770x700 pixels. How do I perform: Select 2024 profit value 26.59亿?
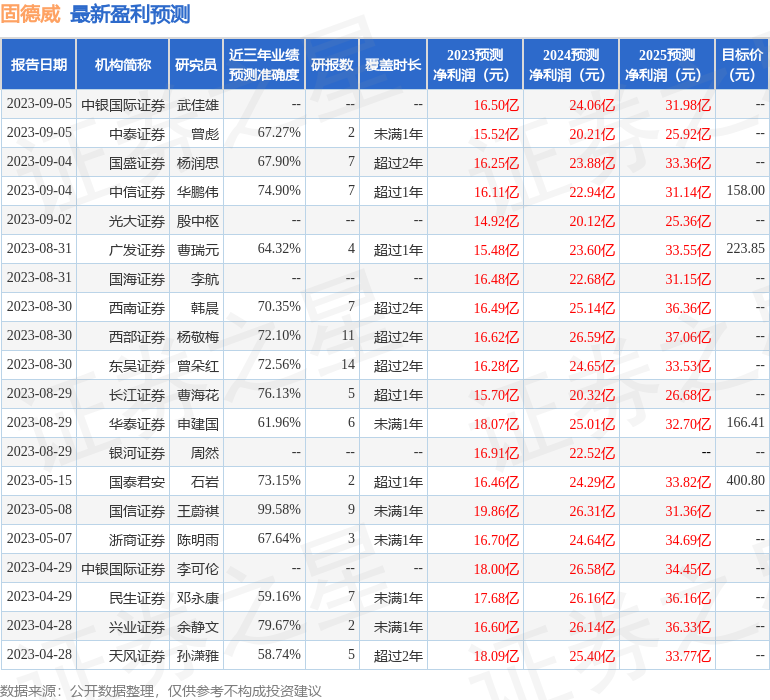coord(592,337)
